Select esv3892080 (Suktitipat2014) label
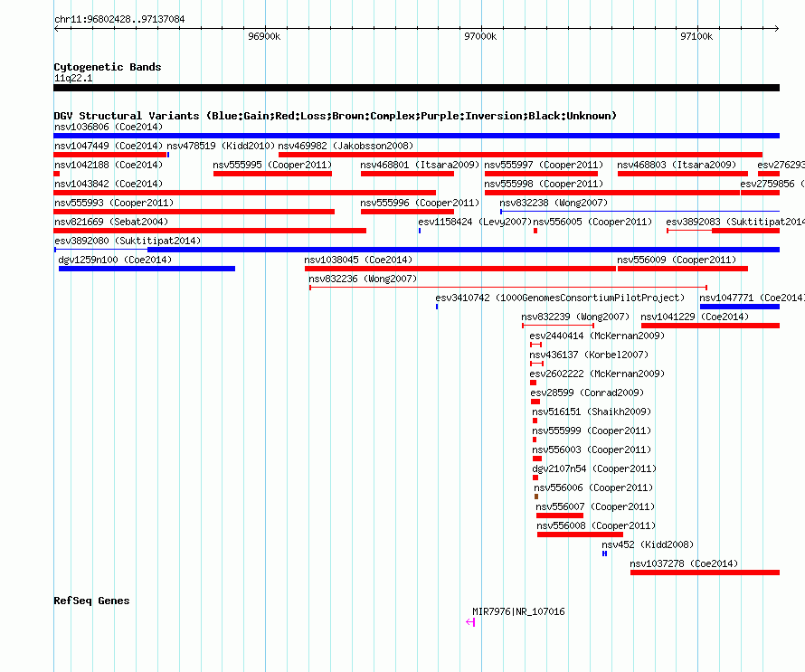The height and width of the screenshot is (672, 805). point(128,241)
